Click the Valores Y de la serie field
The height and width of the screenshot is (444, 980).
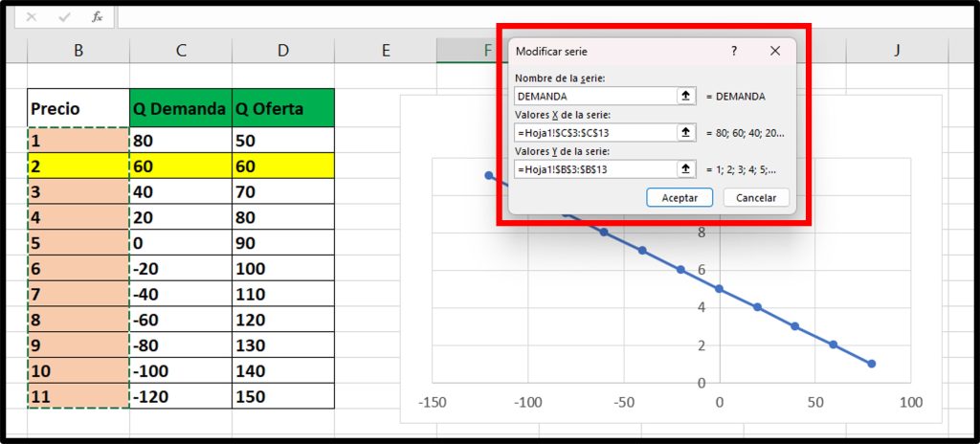click(x=595, y=168)
